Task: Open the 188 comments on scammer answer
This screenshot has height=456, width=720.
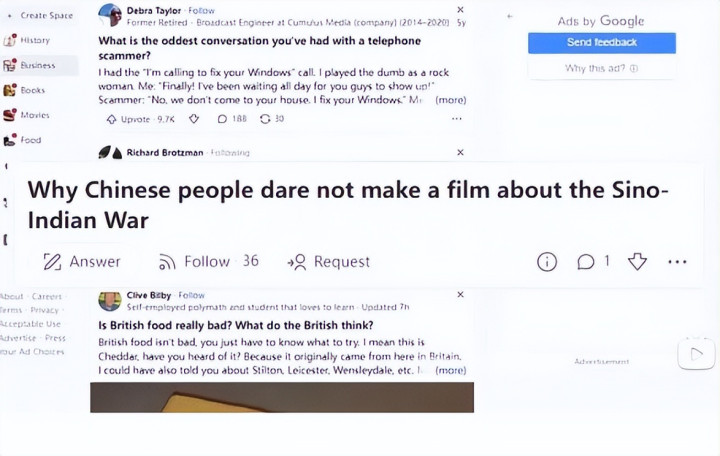Action: click(232, 119)
